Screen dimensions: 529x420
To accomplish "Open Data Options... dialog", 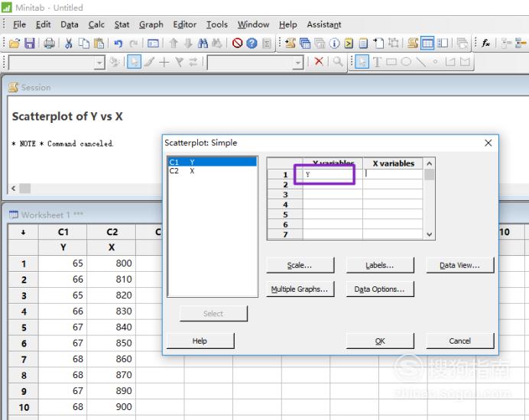I will (380, 289).
